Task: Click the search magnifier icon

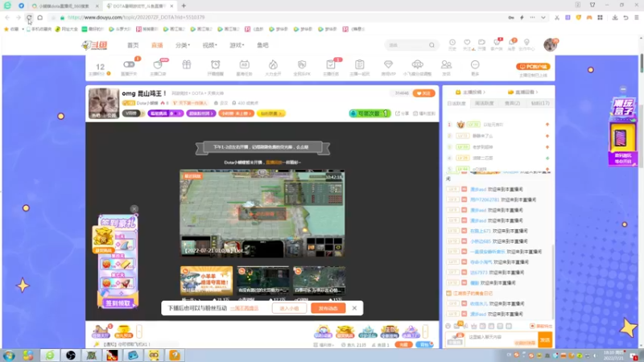Action: coord(431,45)
